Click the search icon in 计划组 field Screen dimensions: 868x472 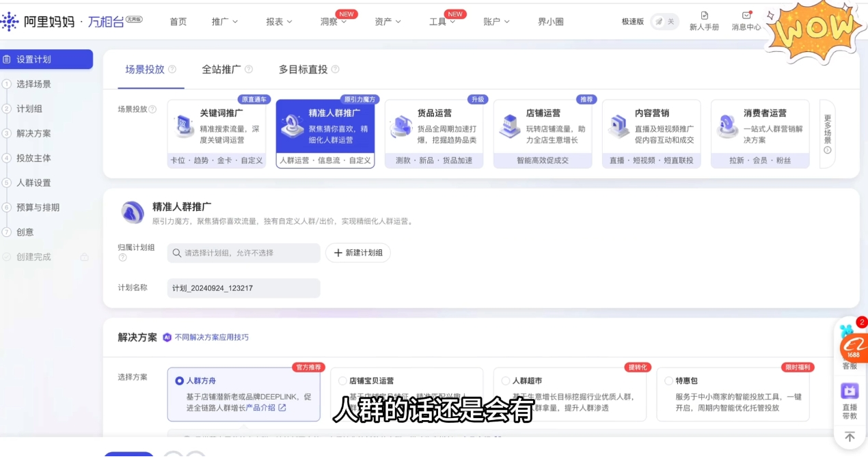(x=177, y=253)
